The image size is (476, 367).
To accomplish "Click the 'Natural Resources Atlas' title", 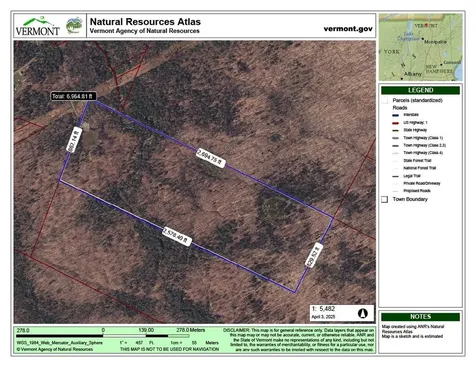I will click(145, 22).
